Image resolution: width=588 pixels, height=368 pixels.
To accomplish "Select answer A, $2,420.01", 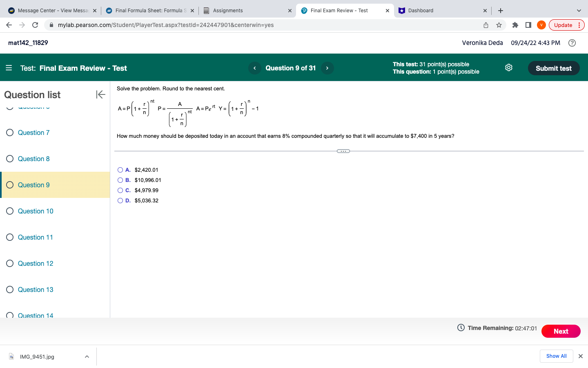I will (x=120, y=170).
